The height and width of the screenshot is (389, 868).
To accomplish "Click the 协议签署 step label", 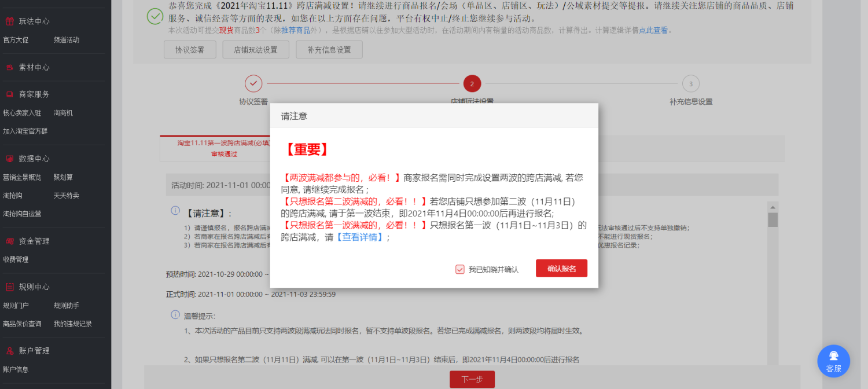I will pyautogui.click(x=253, y=102).
